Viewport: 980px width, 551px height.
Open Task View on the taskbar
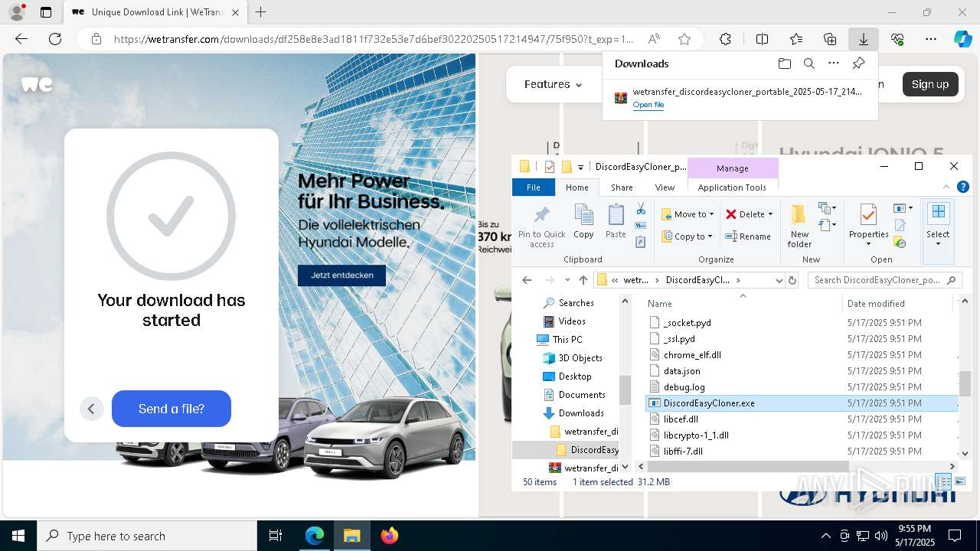click(x=276, y=536)
